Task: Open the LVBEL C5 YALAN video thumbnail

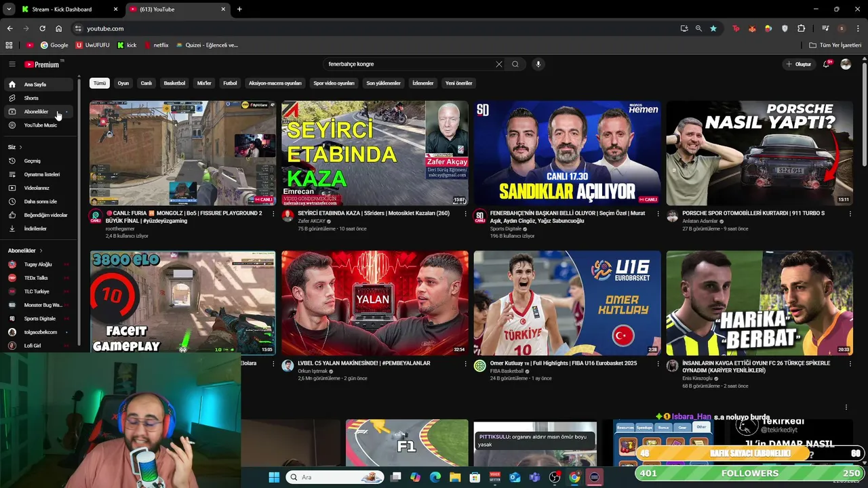Action: (375, 303)
